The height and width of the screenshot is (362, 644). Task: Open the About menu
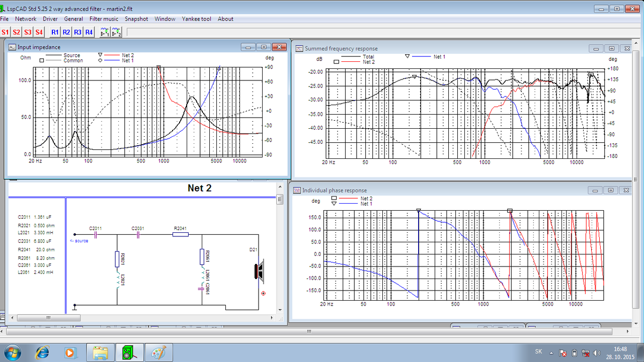pyautogui.click(x=225, y=19)
